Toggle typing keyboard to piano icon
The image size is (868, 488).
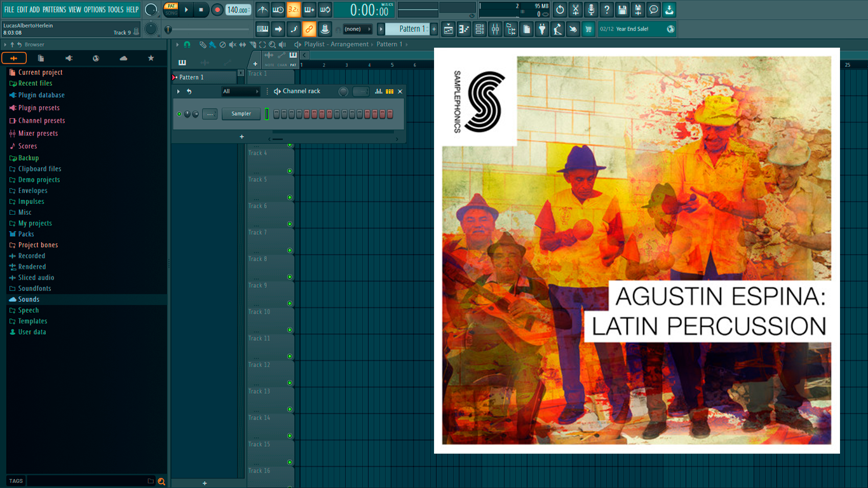[262, 29]
